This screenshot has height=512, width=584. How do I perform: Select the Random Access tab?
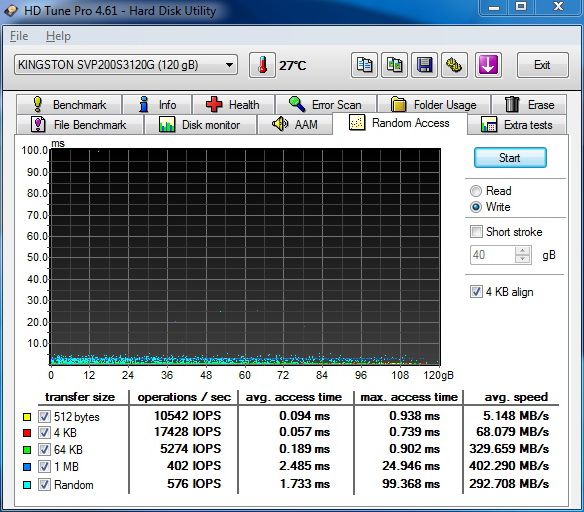tap(400, 123)
